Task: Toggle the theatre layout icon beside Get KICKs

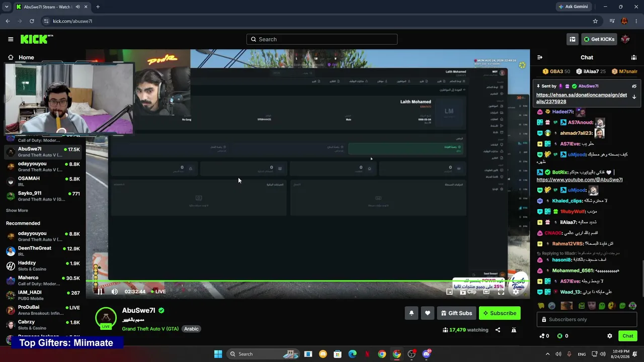Action: click(573, 39)
